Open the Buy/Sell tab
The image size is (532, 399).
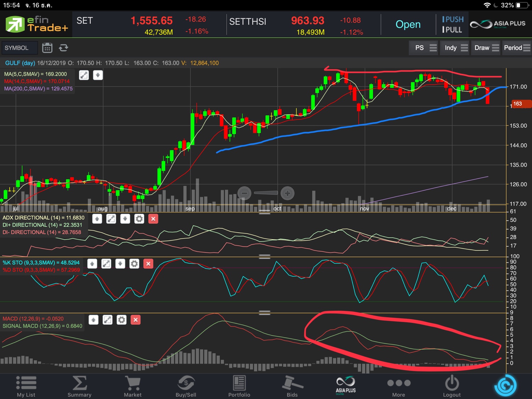pos(186,386)
